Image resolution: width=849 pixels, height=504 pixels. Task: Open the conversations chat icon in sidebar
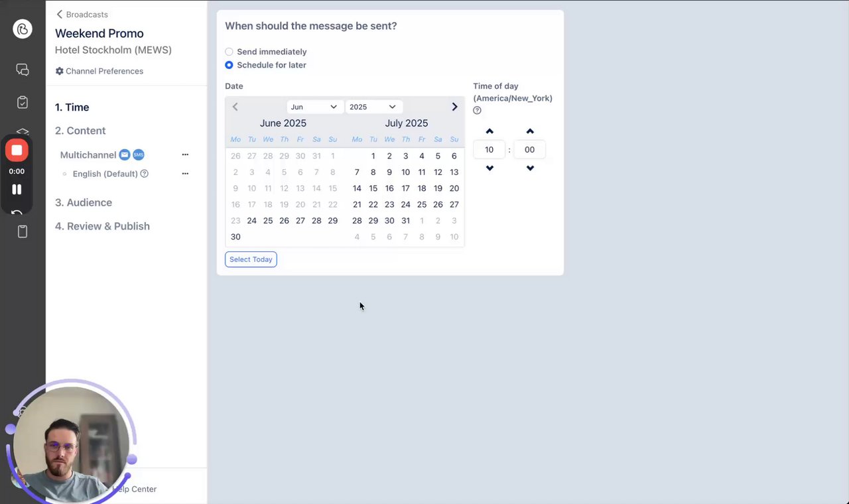[23, 70]
